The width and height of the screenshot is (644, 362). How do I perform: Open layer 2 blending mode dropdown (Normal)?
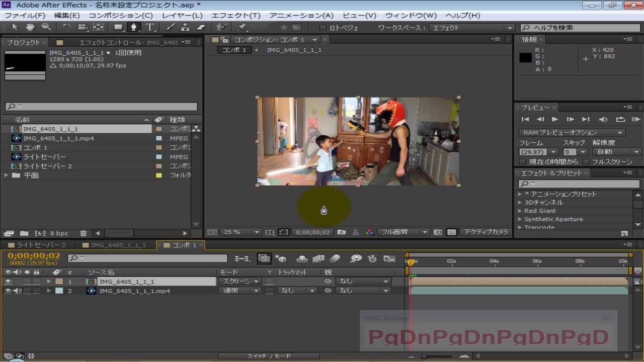(x=239, y=291)
